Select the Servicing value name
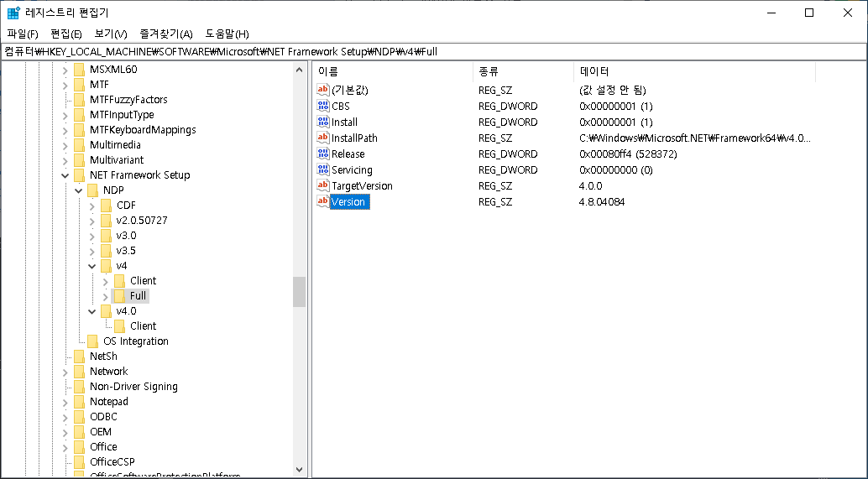Image resolution: width=868 pixels, height=479 pixels. (352, 169)
